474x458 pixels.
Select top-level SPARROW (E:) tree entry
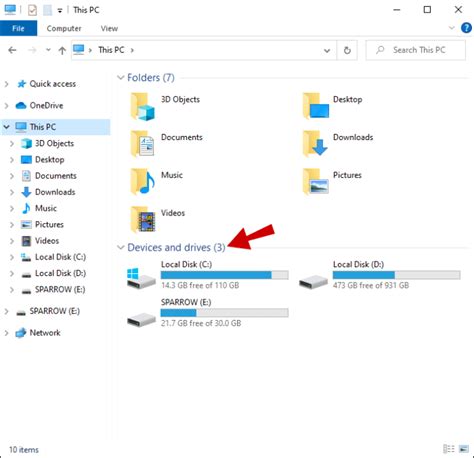pos(55,311)
